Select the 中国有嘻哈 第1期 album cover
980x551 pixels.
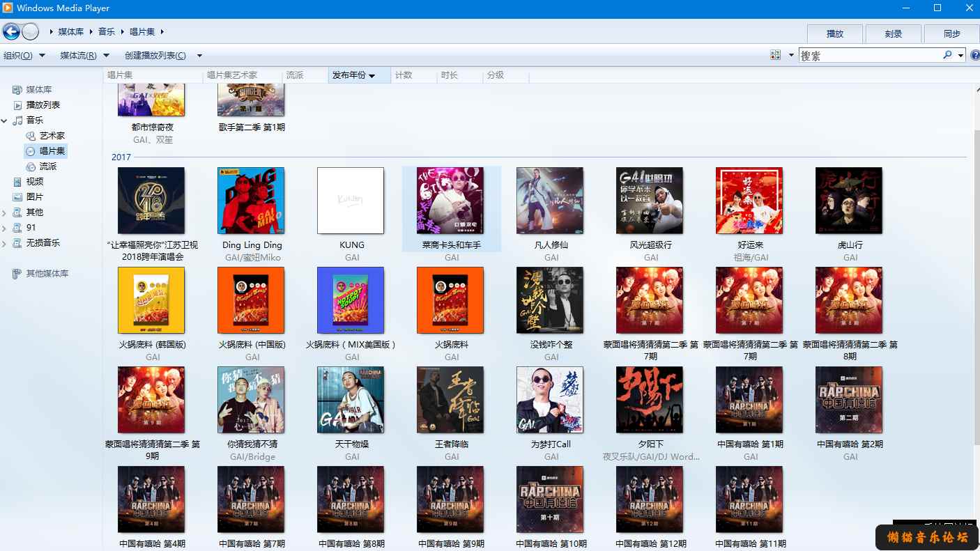click(749, 400)
